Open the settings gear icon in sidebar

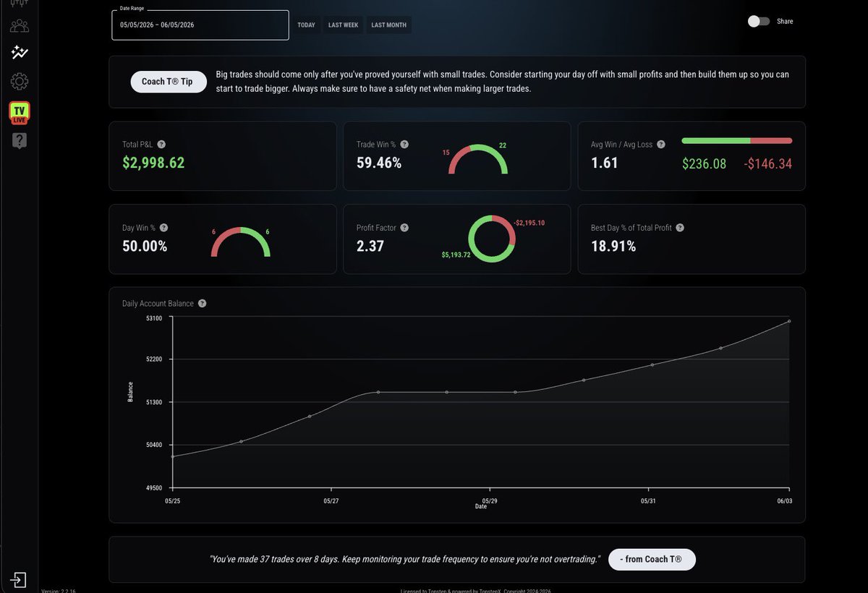pos(20,82)
